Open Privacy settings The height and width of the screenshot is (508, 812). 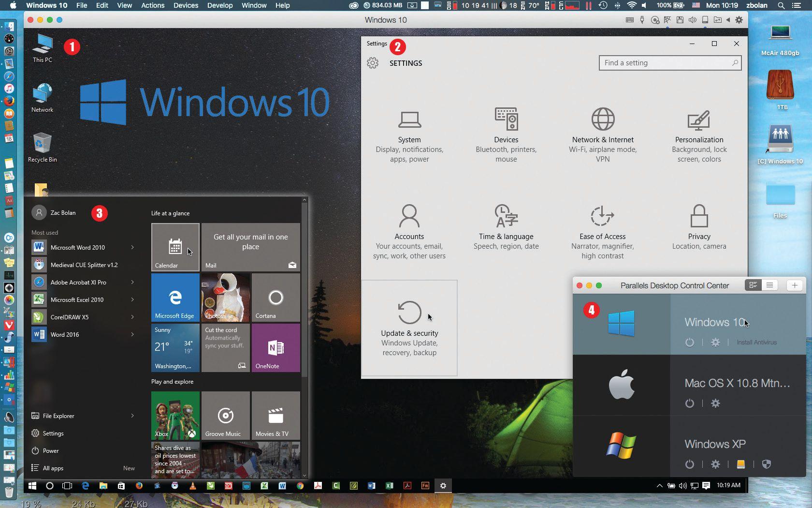699,227
